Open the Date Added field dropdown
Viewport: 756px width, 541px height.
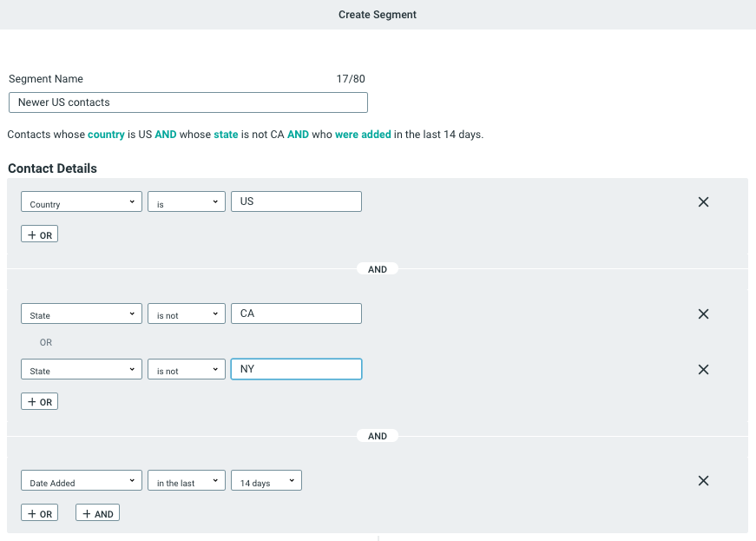(x=81, y=480)
